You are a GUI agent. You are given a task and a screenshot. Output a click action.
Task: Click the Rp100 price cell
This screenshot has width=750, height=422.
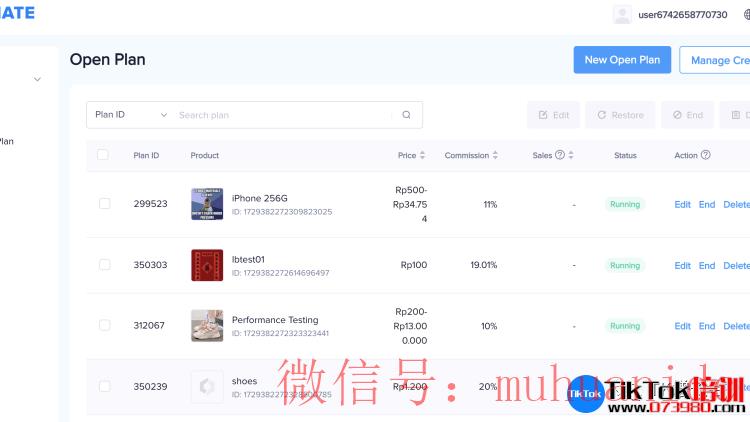pos(414,265)
